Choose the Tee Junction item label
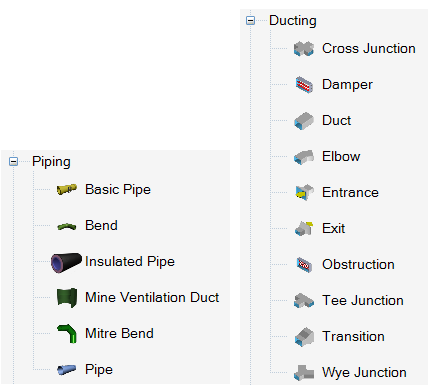 (363, 300)
